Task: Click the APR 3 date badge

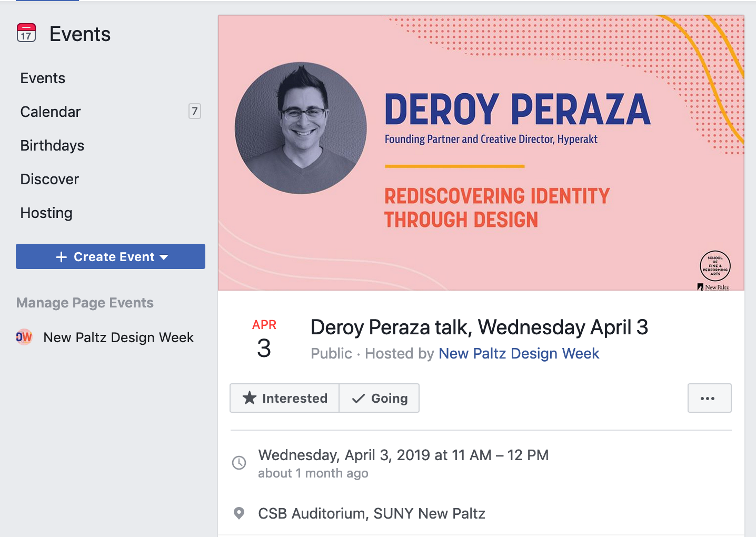Action: 264,339
